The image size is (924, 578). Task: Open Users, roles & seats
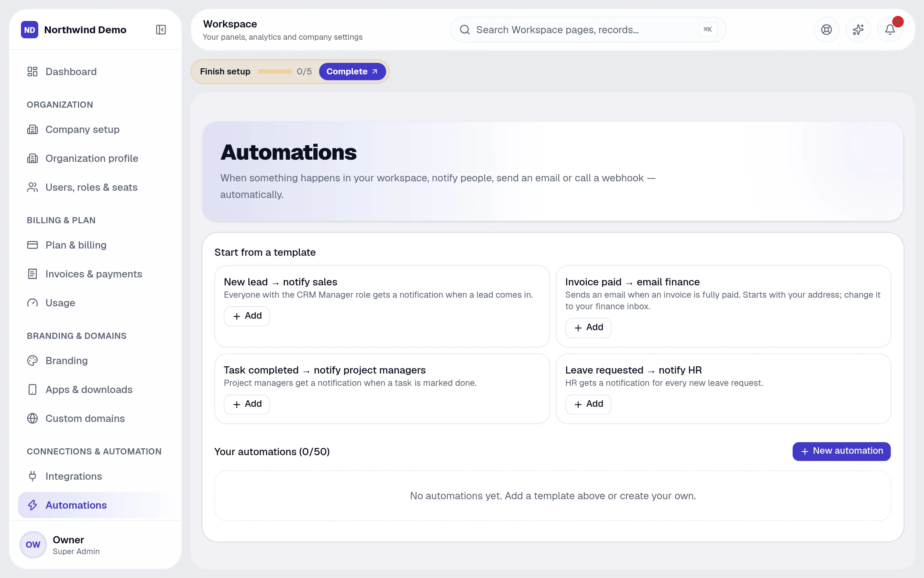click(95, 187)
